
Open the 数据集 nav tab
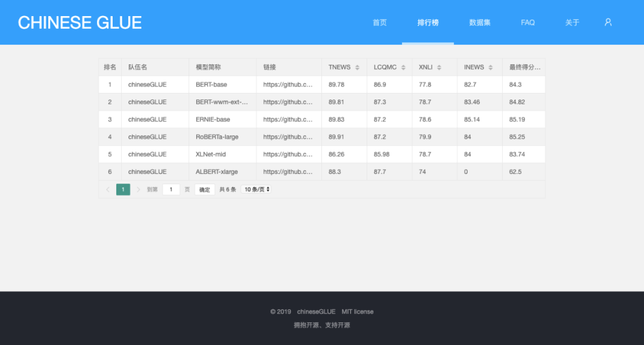(479, 23)
